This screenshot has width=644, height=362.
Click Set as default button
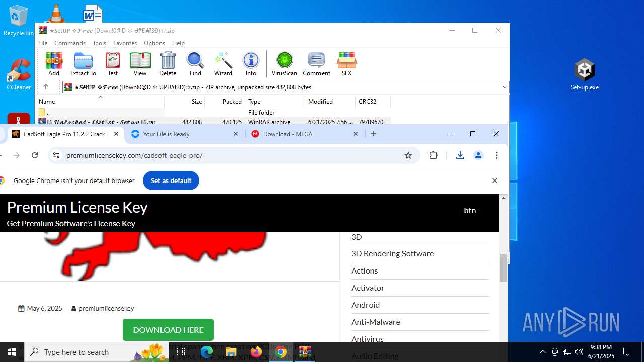171,180
